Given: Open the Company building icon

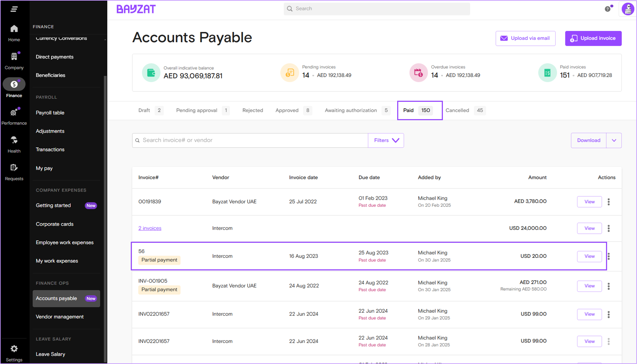Looking at the screenshot, I should 14,57.
